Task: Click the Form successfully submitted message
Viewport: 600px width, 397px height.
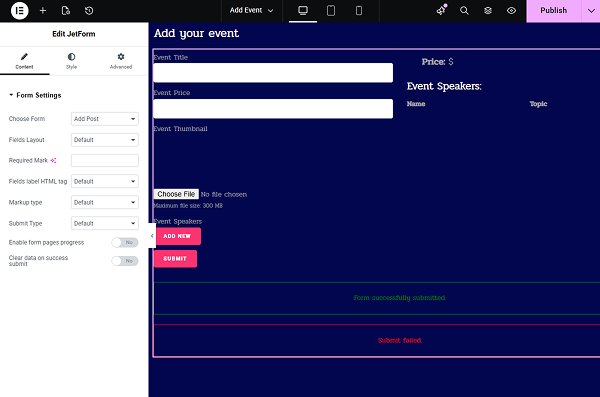Action: pos(399,298)
